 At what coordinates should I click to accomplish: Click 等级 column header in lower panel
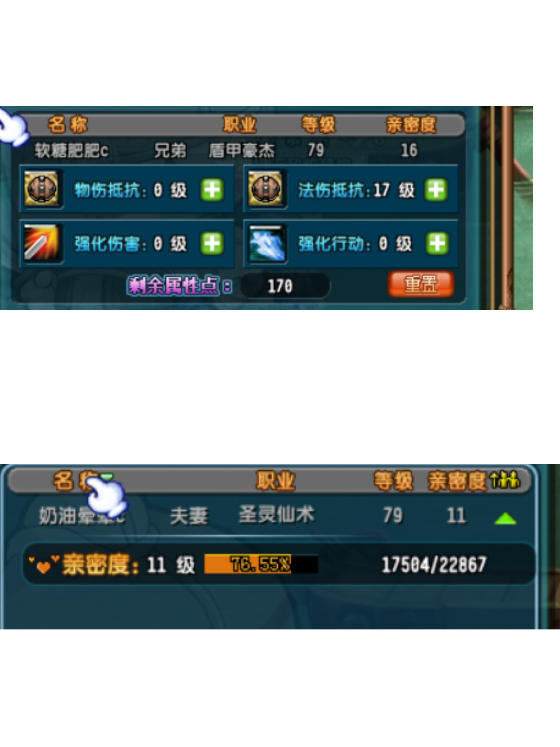click(393, 480)
